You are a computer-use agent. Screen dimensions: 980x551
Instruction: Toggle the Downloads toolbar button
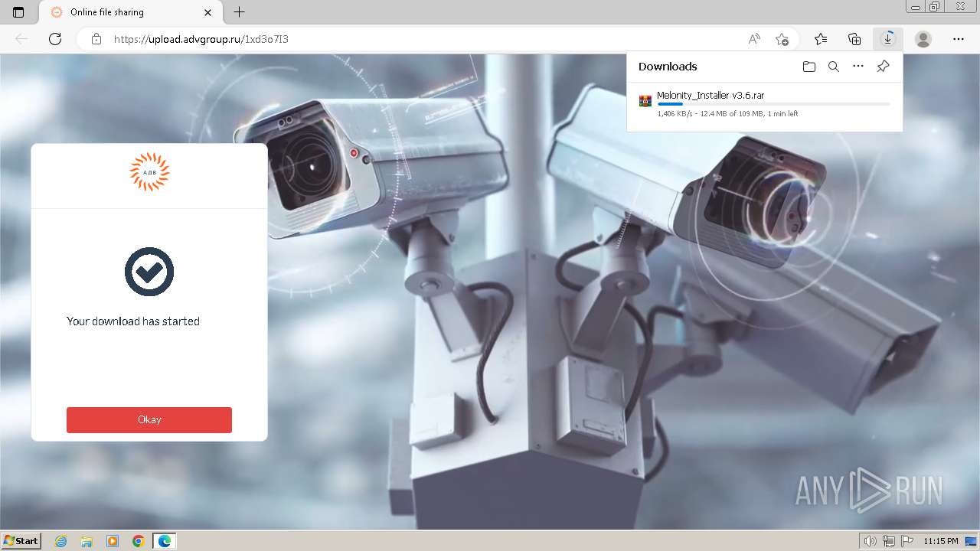click(x=888, y=39)
